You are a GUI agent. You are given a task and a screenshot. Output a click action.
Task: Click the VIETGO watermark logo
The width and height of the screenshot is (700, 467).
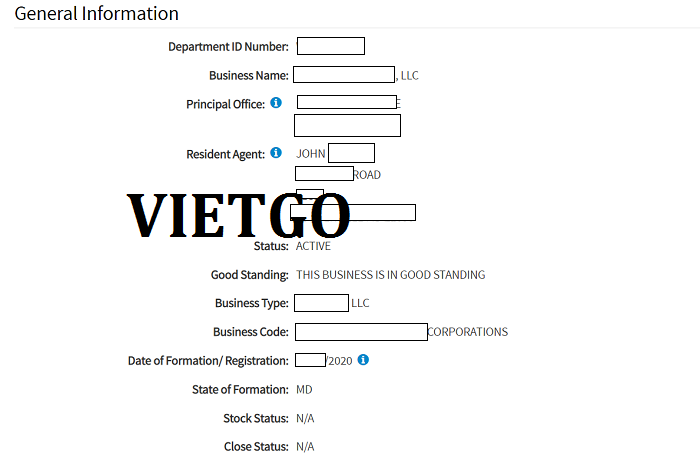click(239, 216)
